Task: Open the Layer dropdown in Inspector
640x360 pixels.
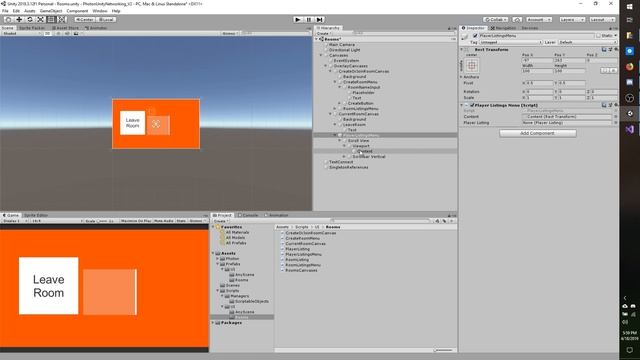Action: point(587,42)
